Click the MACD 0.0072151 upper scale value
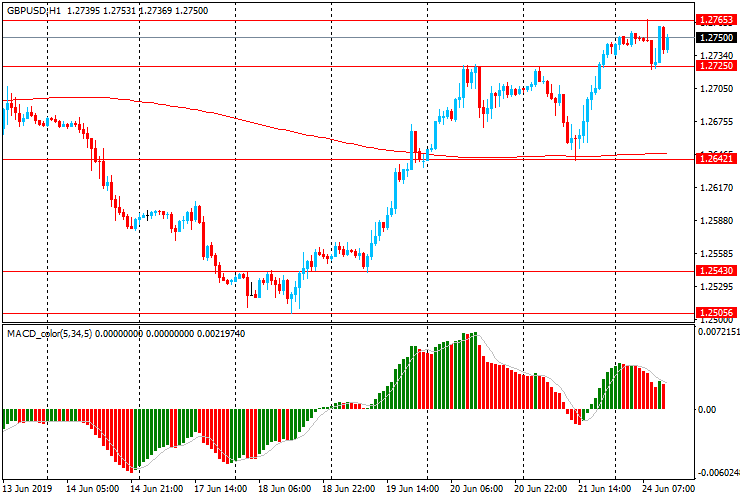Viewport: 740px width, 500px height. tap(719, 332)
